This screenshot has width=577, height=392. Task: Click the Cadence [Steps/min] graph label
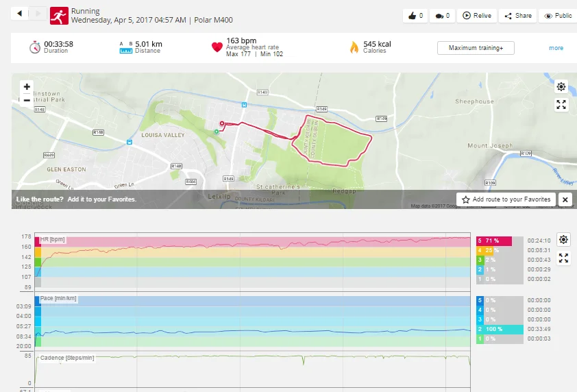point(67,358)
